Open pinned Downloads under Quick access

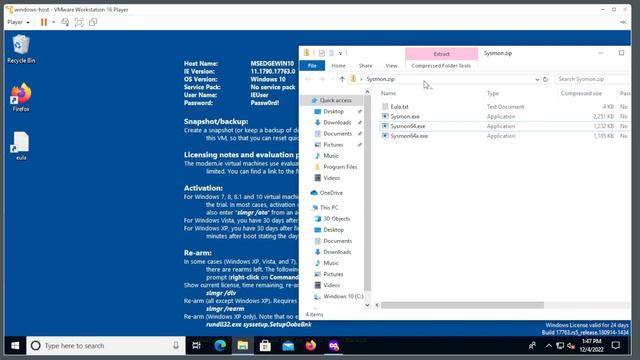click(337, 122)
